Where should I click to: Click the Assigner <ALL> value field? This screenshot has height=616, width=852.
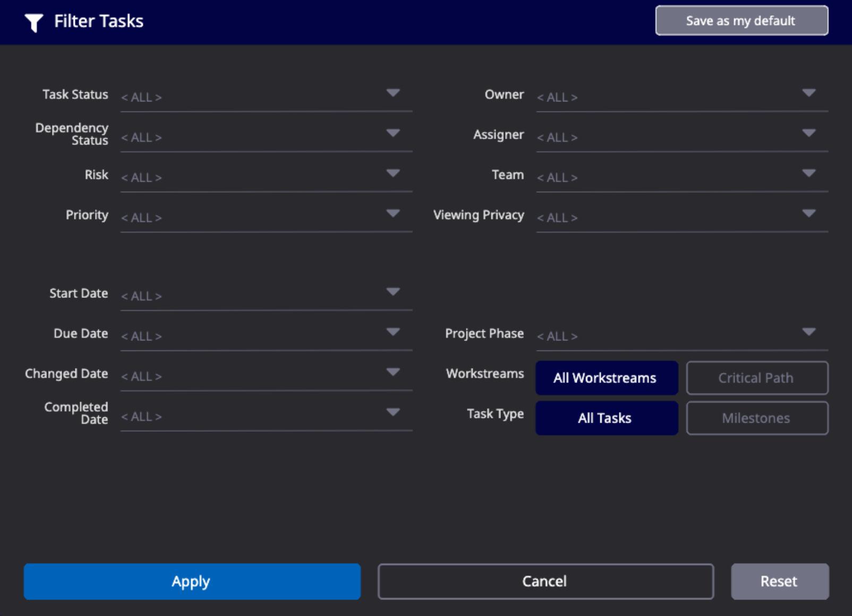[x=682, y=137]
